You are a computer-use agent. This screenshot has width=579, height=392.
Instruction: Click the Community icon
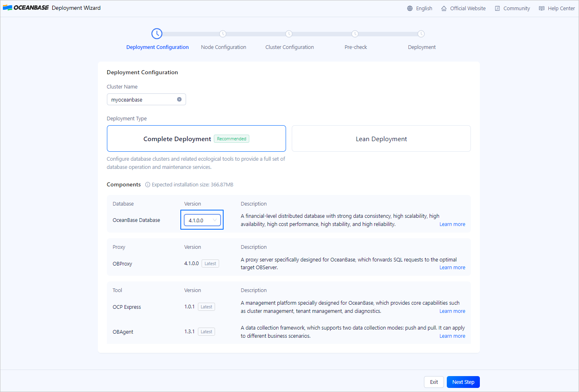click(x=497, y=8)
